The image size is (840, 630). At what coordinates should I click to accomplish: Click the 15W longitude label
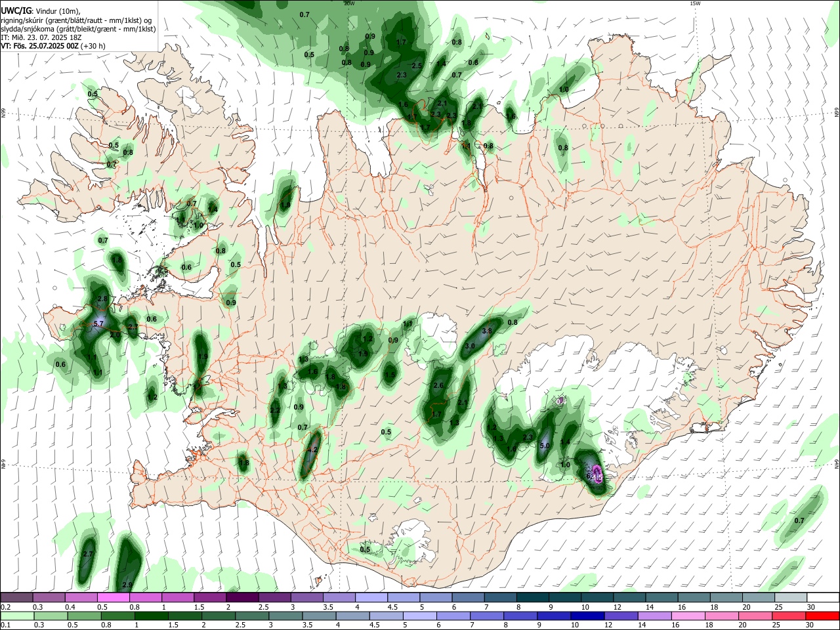[x=695, y=4]
